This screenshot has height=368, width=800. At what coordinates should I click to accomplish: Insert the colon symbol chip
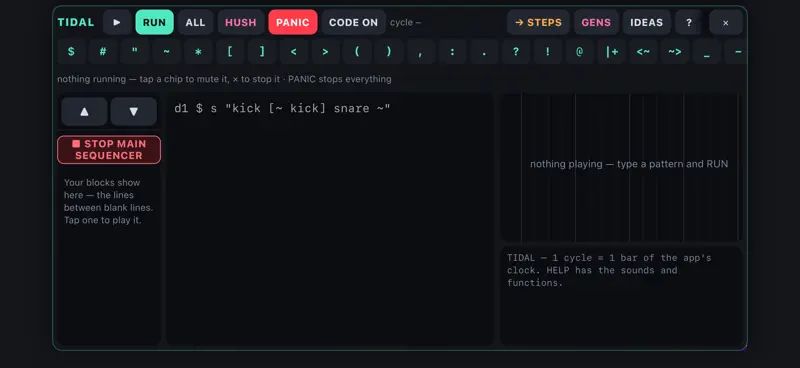[452, 52]
